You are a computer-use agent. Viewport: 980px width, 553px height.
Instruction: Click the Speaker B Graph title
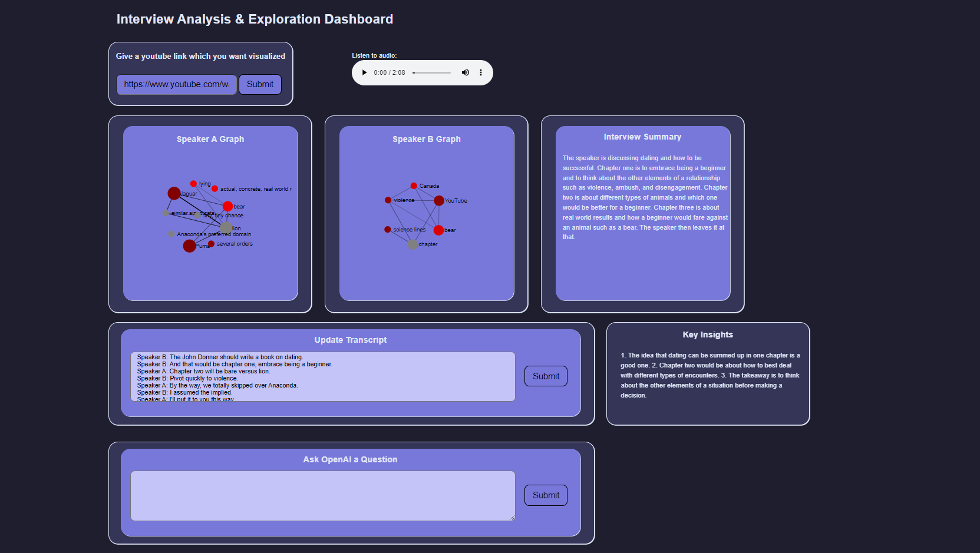(x=427, y=139)
